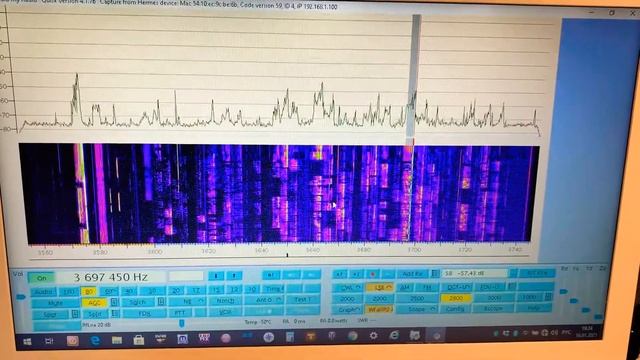Image resolution: width=640 pixels, height=360 pixels.
Task: Click the Audio button
Action: [x=43, y=292]
